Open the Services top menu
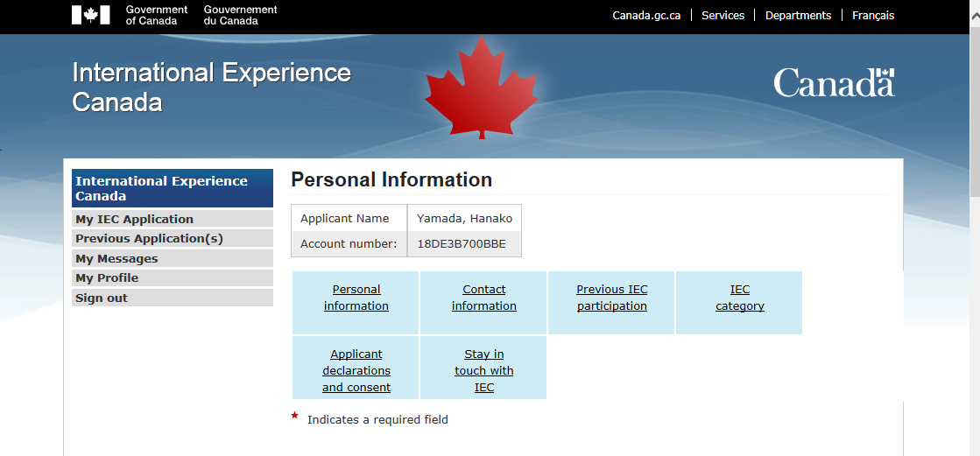The width and height of the screenshot is (980, 456). point(723,16)
